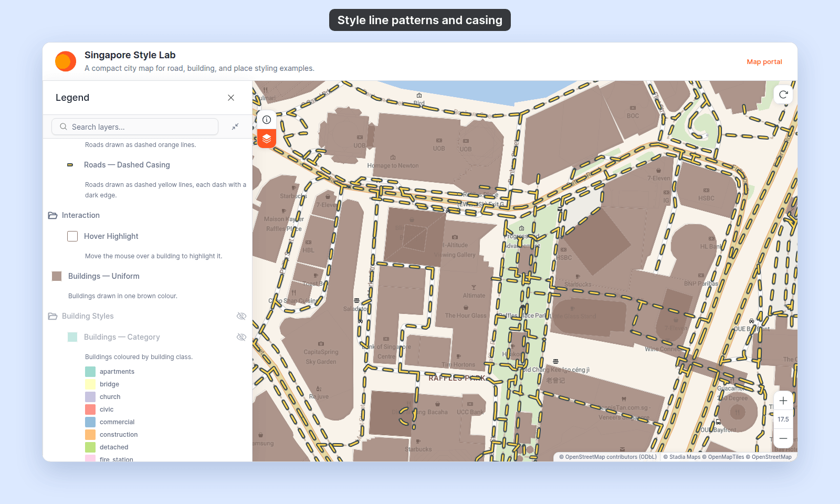Open OpenStreetMap contributors attribution link

pyautogui.click(x=608, y=457)
